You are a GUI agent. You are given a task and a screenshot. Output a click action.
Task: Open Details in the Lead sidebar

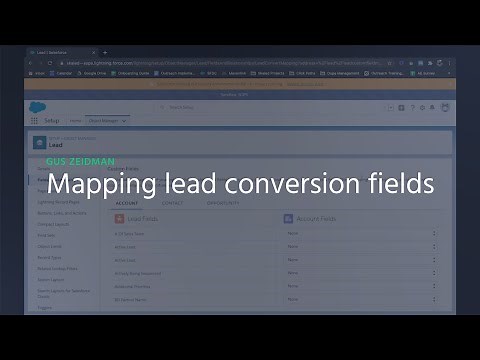coord(44,169)
